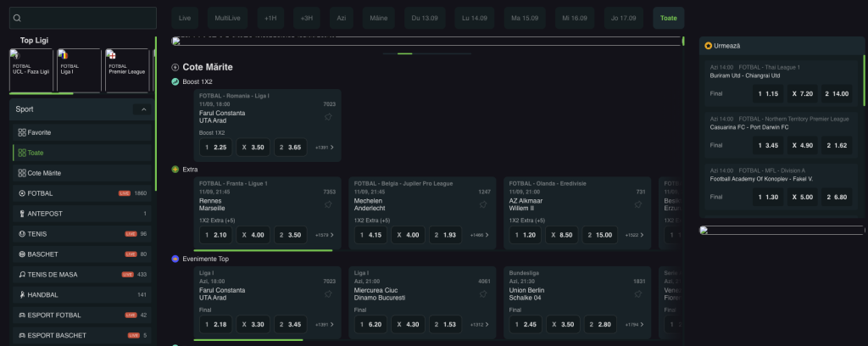Open UCL - Faza Ligi top league
The height and width of the screenshot is (346, 868).
(x=31, y=70)
